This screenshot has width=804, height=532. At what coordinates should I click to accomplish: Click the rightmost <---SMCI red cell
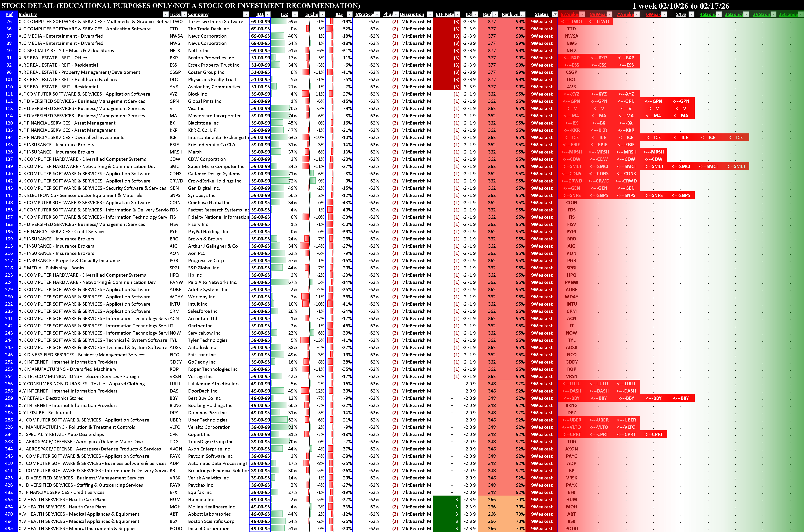pyautogui.click(x=736, y=166)
